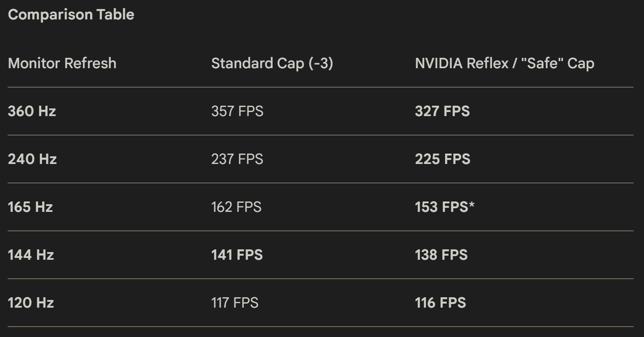Image resolution: width=644 pixels, height=337 pixels.
Task: Click the NVIDIA Reflex / "Safe" Cap header
Action: [505, 63]
